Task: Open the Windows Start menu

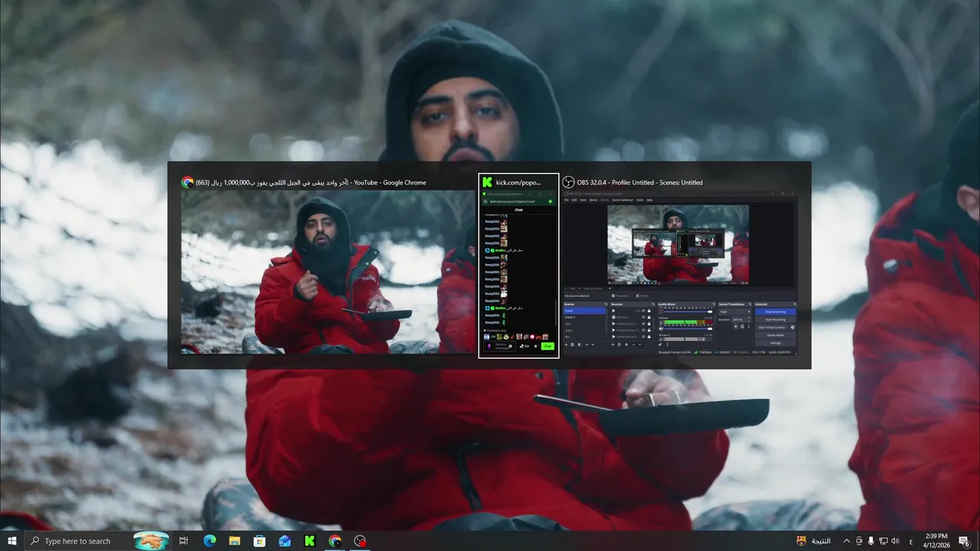Action: tap(11, 541)
